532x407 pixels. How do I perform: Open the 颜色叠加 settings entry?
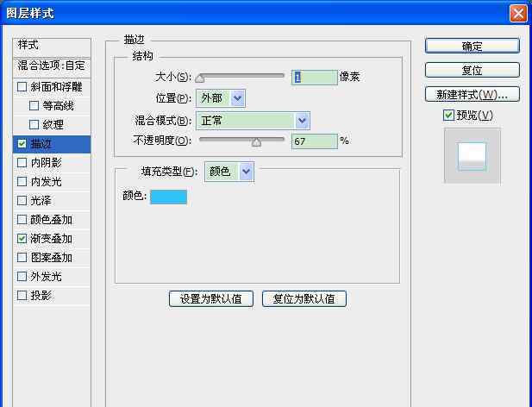[x=51, y=220]
